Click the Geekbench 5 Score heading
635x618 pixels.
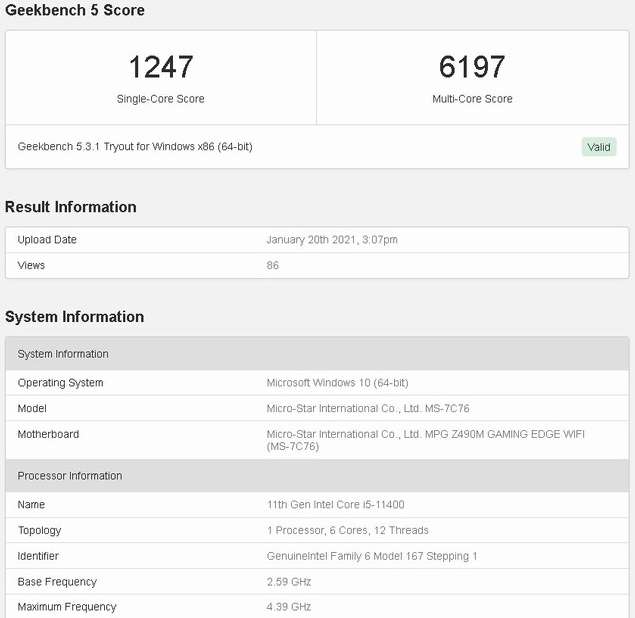pos(75,10)
